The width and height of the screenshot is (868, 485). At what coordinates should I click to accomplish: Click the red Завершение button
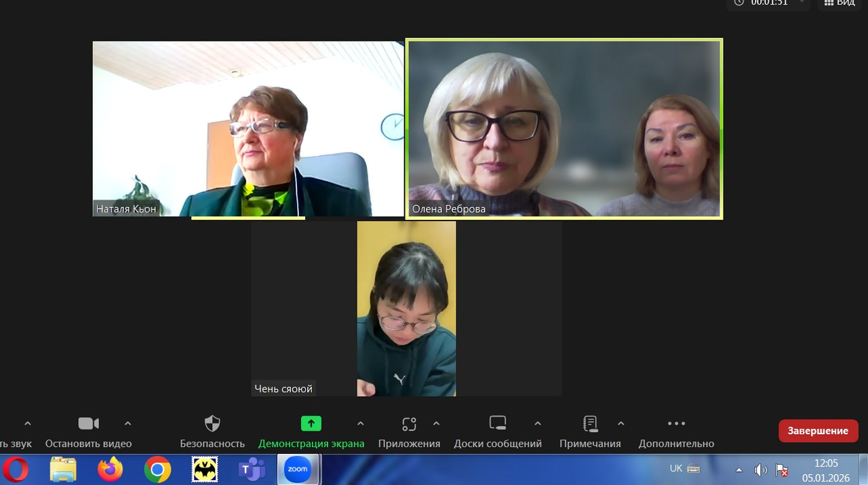point(818,431)
